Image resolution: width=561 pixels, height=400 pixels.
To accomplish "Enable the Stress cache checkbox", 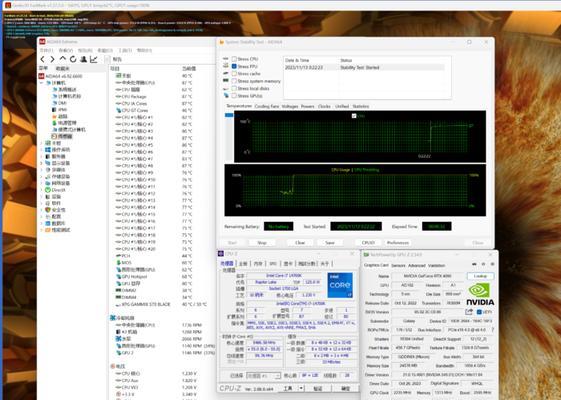I will click(x=234, y=74).
